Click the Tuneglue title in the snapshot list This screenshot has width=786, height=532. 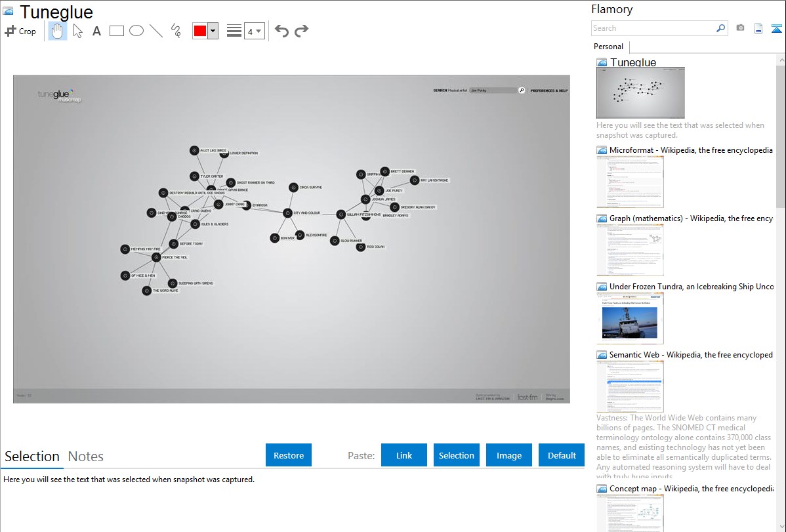pyautogui.click(x=633, y=63)
